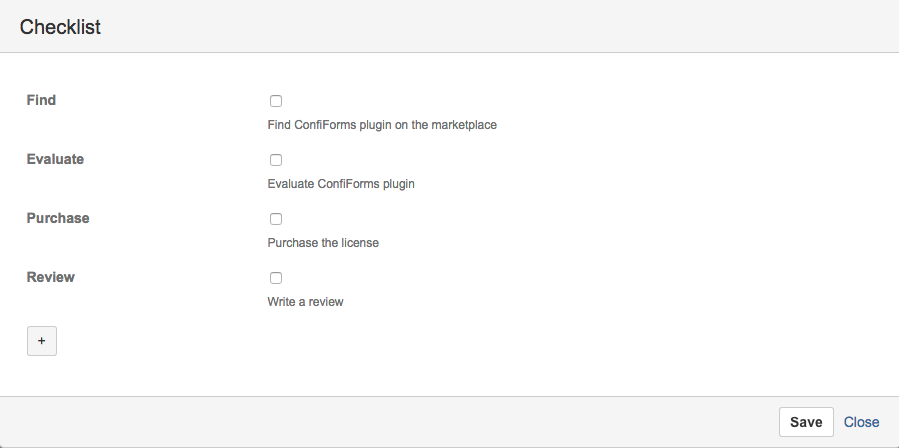Screen dimensions: 899x448
Task: Click the plus button to add item
Action: [x=42, y=341]
